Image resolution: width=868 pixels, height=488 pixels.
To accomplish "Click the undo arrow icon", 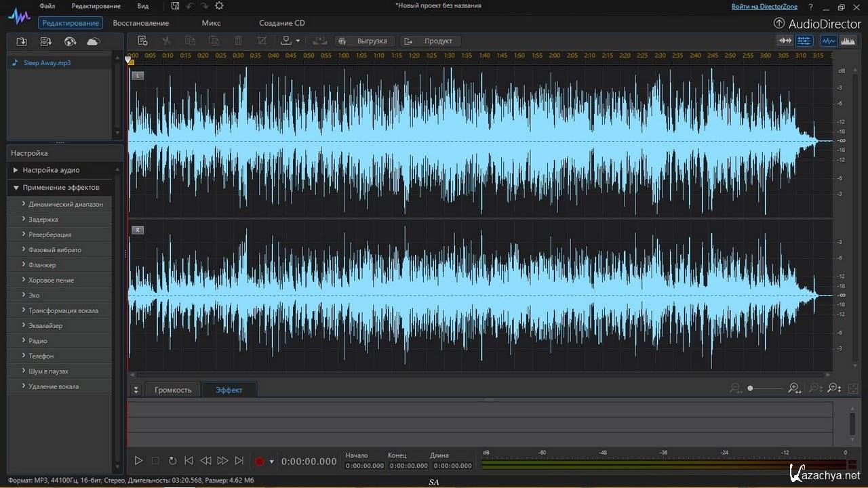I will pos(190,6).
